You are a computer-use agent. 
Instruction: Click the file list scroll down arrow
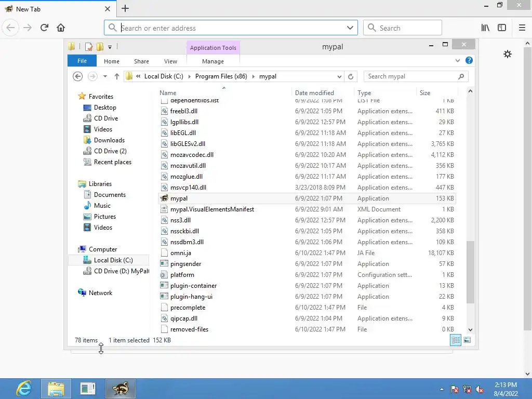[470, 329]
